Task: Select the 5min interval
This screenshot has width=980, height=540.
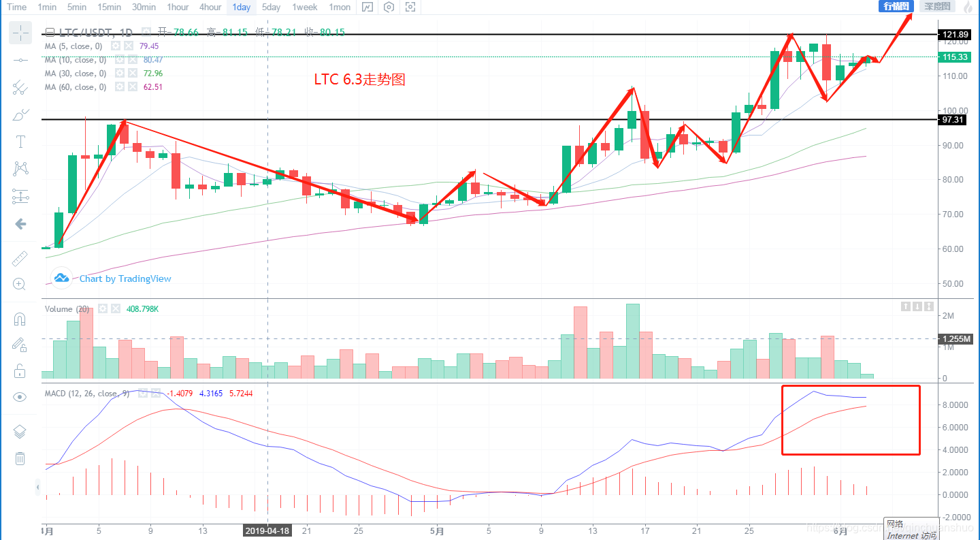Action: coord(77,7)
